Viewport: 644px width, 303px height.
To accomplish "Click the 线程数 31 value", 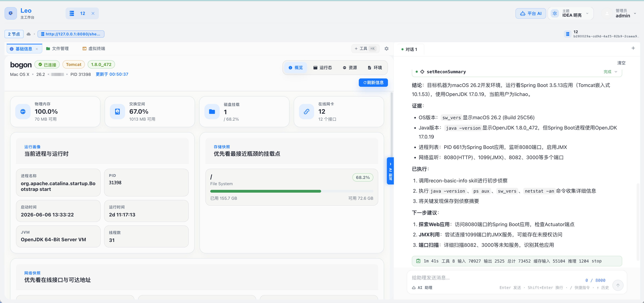I will click(x=112, y=240).
